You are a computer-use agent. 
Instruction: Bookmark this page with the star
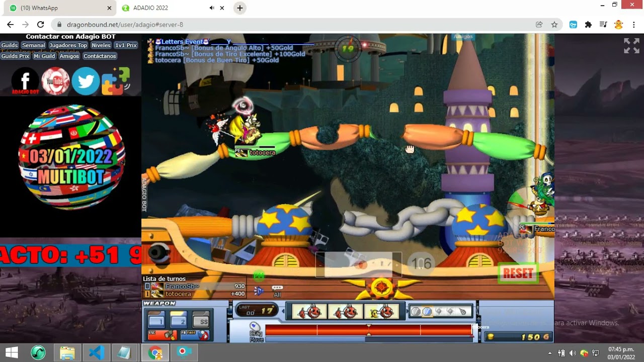554,25
